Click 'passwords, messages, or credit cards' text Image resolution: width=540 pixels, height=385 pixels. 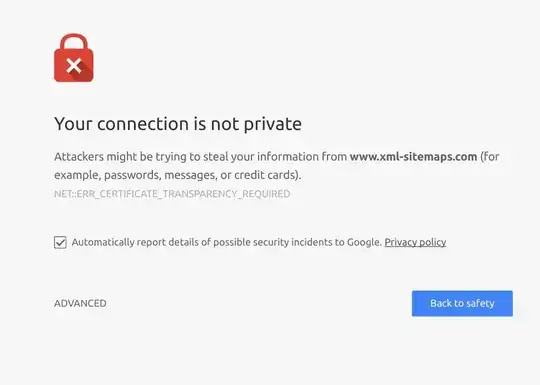(x=200, y=175)
